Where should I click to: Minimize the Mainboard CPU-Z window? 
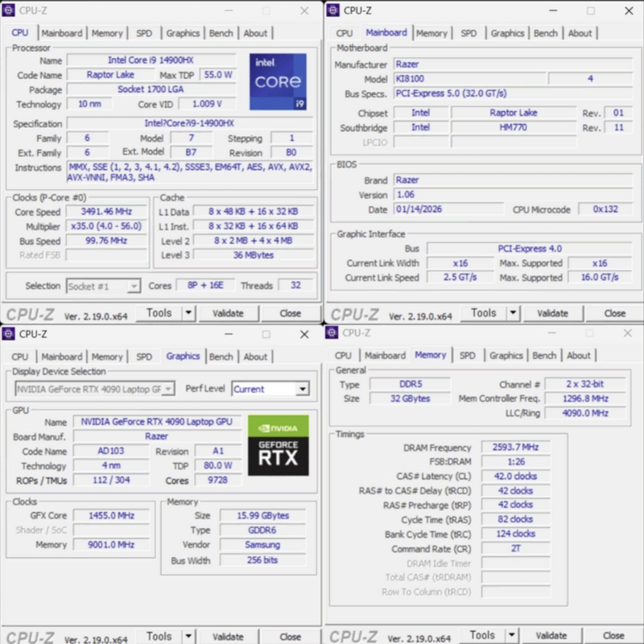tap(553, 10)
